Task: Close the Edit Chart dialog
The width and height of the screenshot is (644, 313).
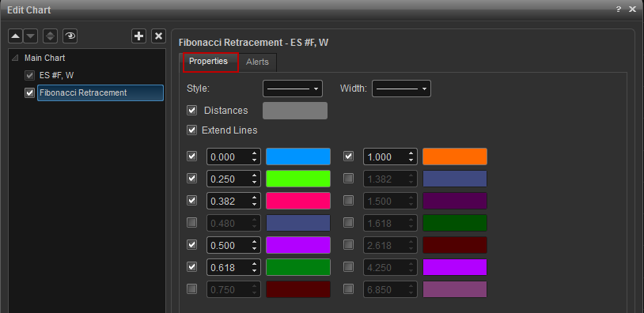Action: pyautogui.click(x=632, y=9)
